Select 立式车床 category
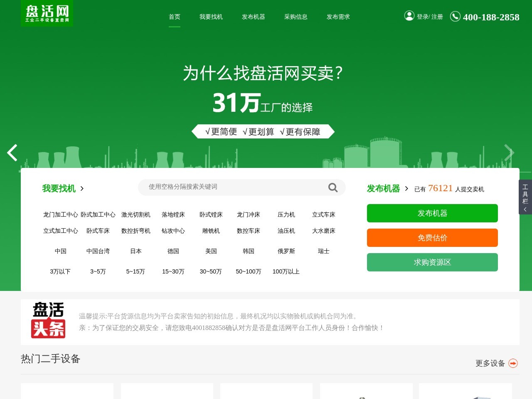This screenshot has width=532, height=399. pyautogui.click(x=324, y=215)
